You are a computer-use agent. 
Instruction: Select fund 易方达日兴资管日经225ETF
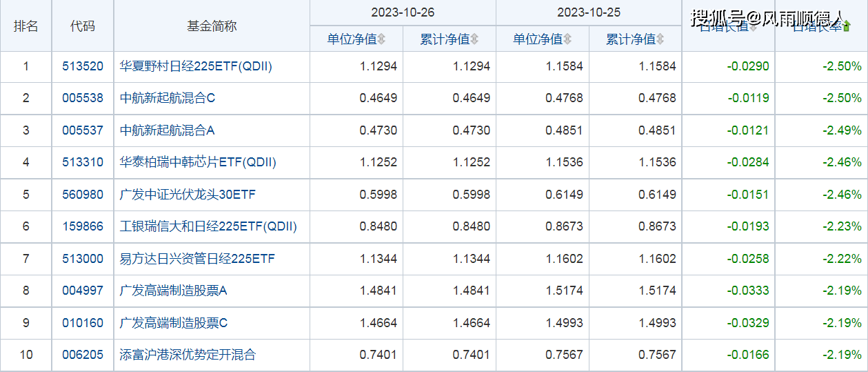point(197,259)
